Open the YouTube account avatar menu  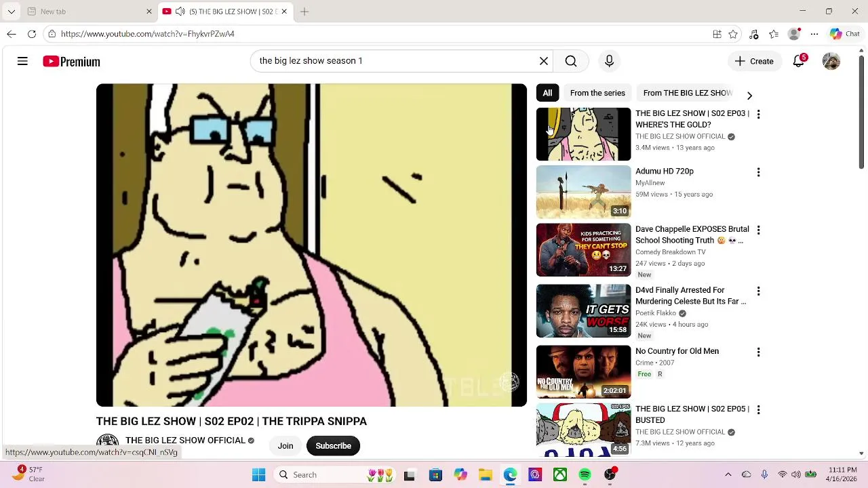click(x=831, y=62)
